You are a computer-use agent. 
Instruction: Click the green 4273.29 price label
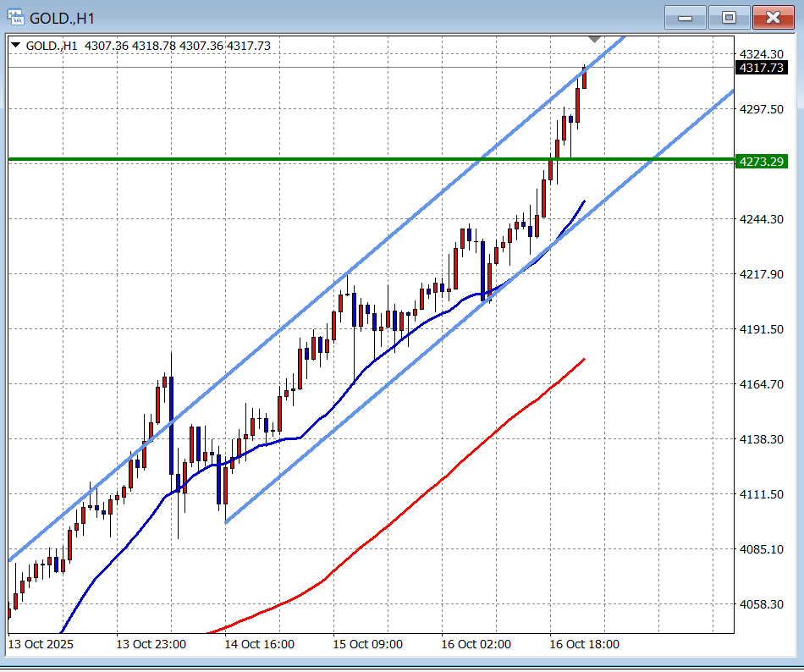(x=760, y=161)
